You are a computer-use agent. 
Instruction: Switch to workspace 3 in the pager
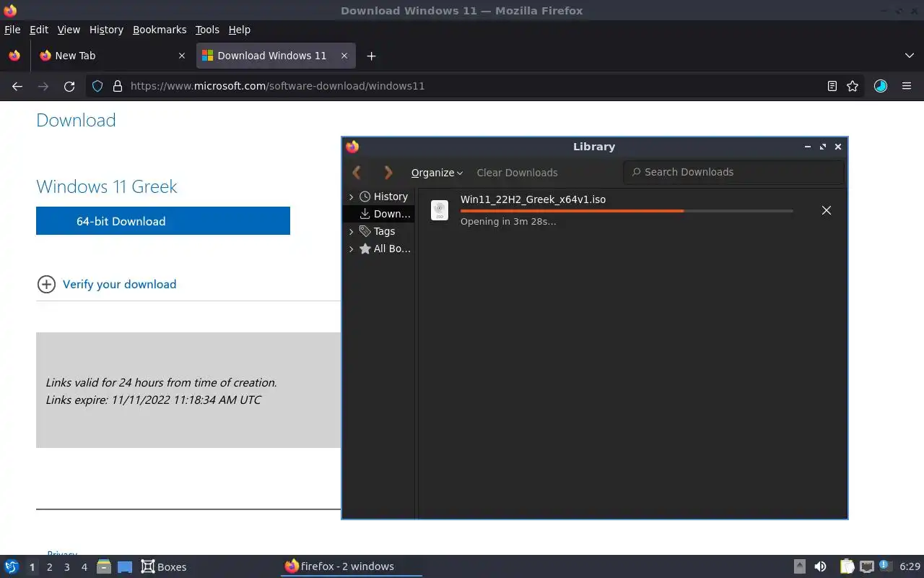tap(66, 567)
